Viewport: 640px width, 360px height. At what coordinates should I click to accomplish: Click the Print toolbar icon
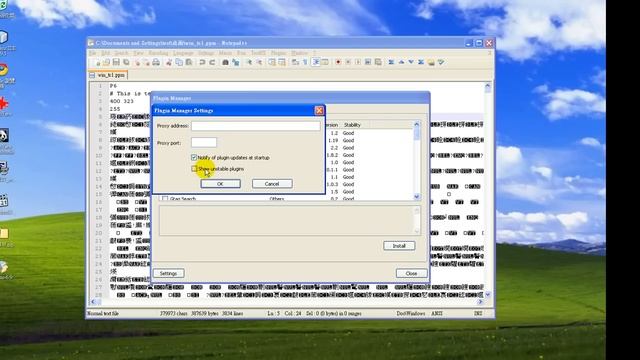156,62
